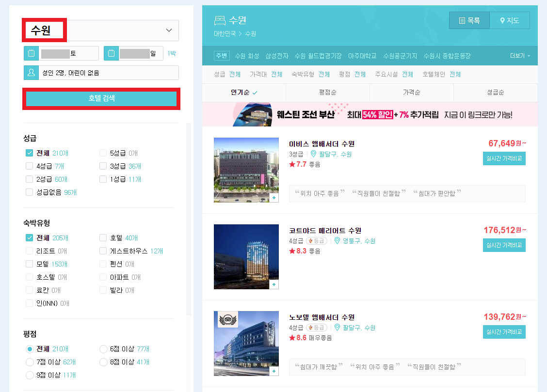This screenshot has height=392, width=547.
Task: Click the bed icon beside 수원 header
Action: (x=220, y=20)
